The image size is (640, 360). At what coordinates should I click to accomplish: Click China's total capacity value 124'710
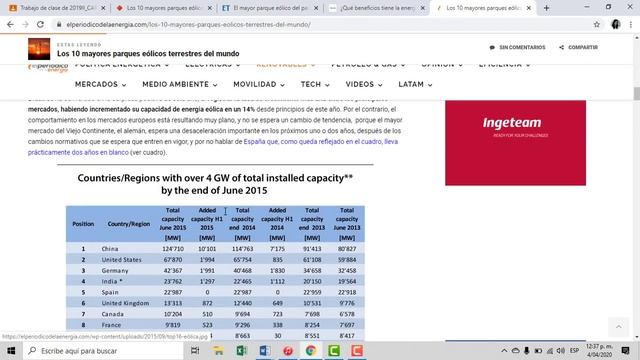(173, 249)
